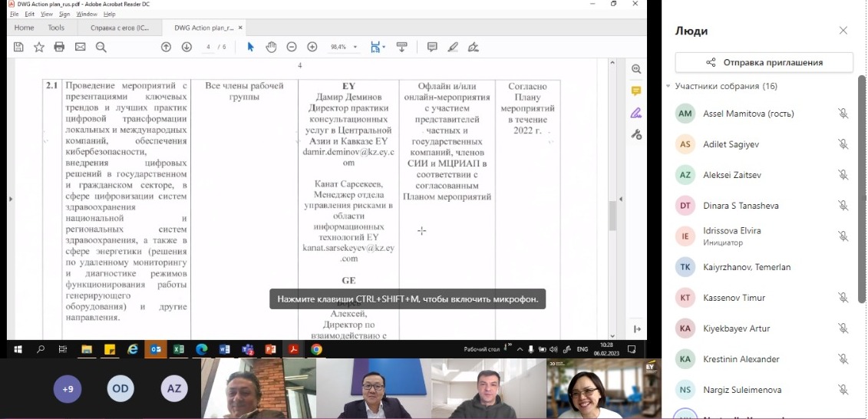Select the arrow Selection tool
The height and width of the screenshot is (419, 868).
coord(250,47)
